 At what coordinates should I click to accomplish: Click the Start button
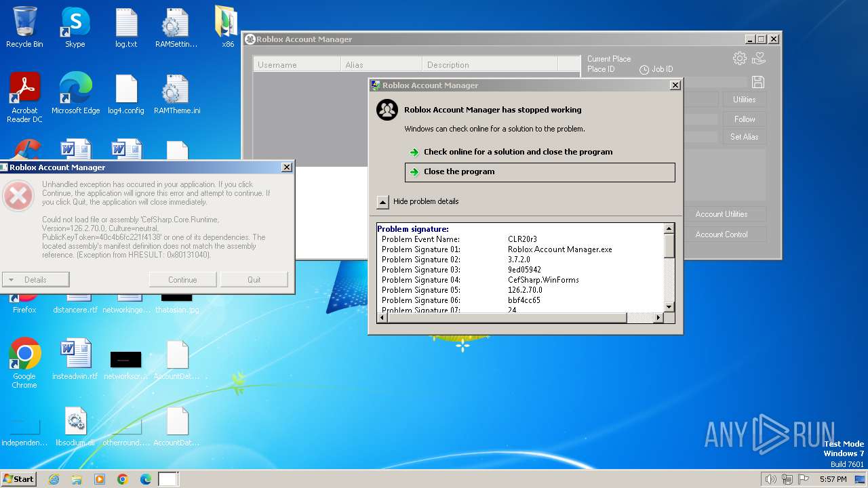pos(19,479)
